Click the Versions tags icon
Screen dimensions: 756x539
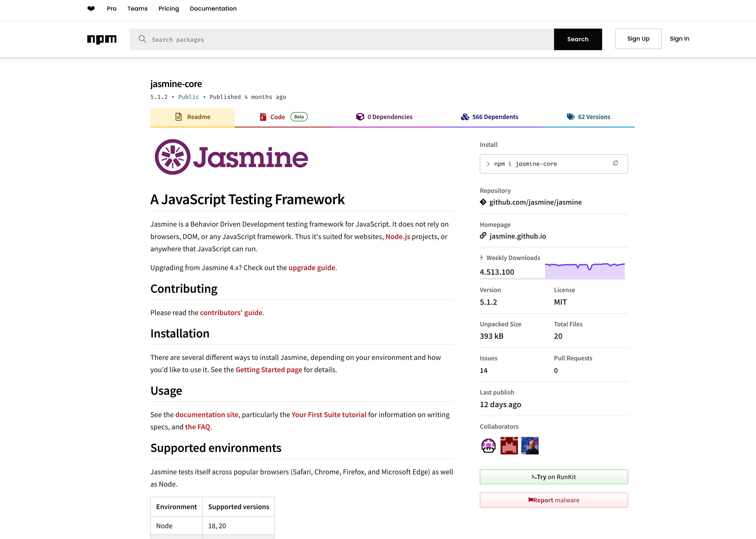point(571,117)
